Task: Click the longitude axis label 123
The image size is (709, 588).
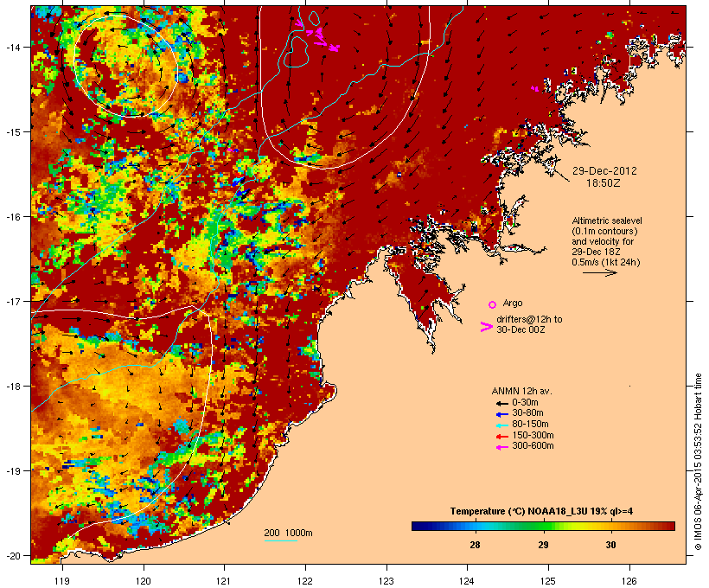Action: (x=386, y=581)
